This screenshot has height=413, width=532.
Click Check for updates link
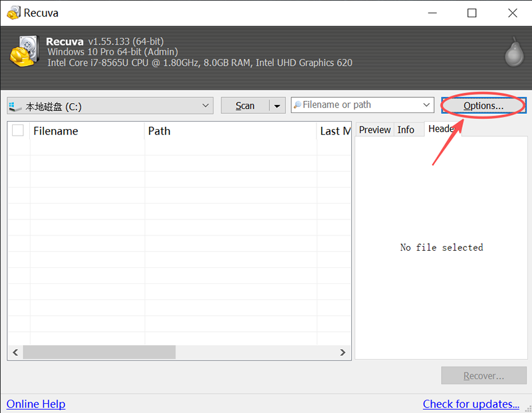click(471, 404)
